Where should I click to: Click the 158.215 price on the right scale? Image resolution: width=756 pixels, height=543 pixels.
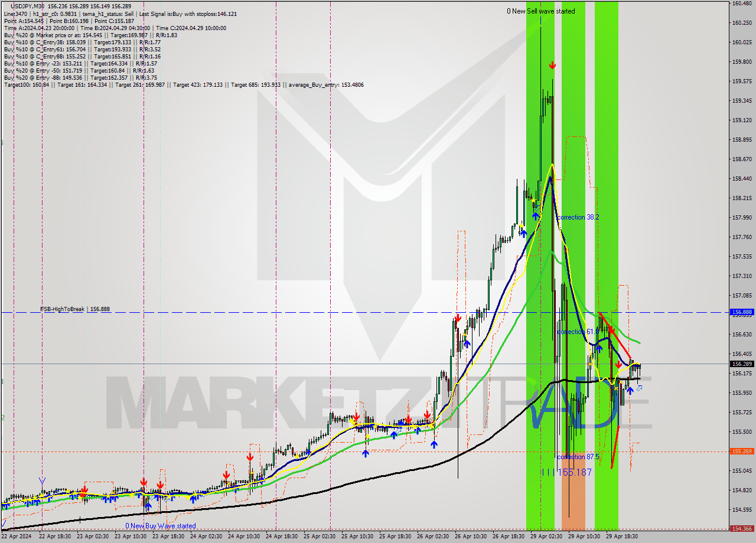pos(742,198)
